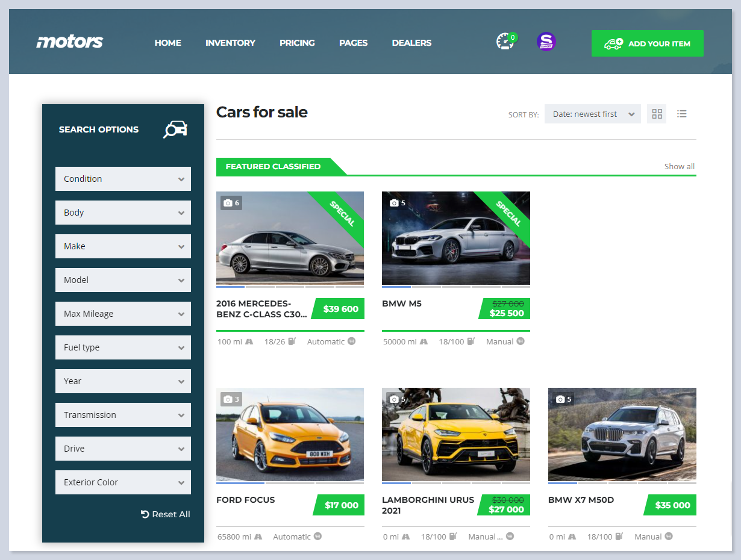
Task: Open the Make filter dropdown
Action: [123, 246]
